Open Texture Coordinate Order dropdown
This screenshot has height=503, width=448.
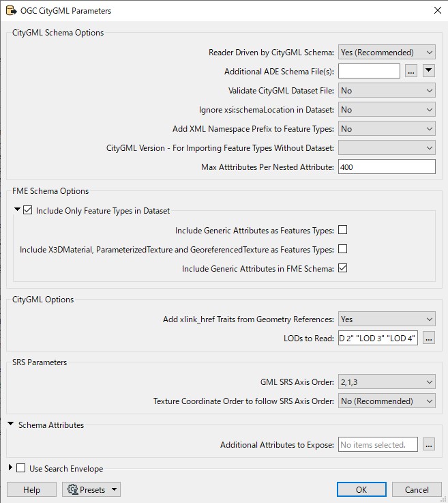pyautogui.click(x=387, y=401)
